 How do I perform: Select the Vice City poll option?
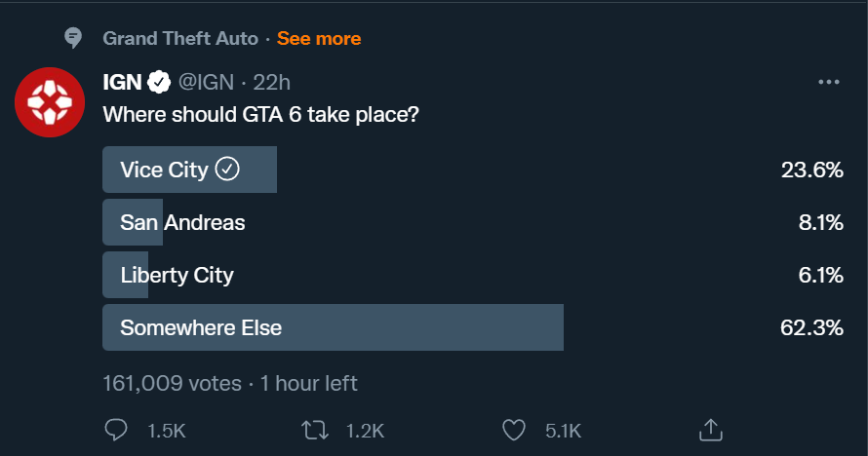coord(164,171)
